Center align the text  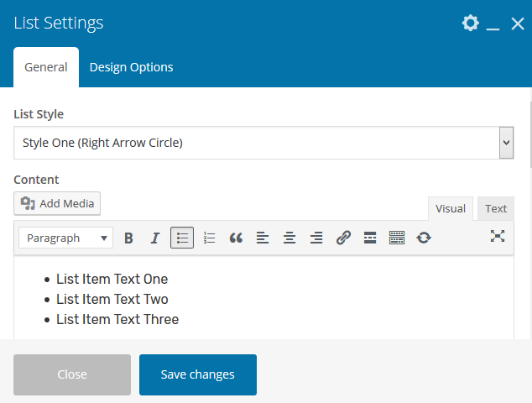(x=289, y=238)
